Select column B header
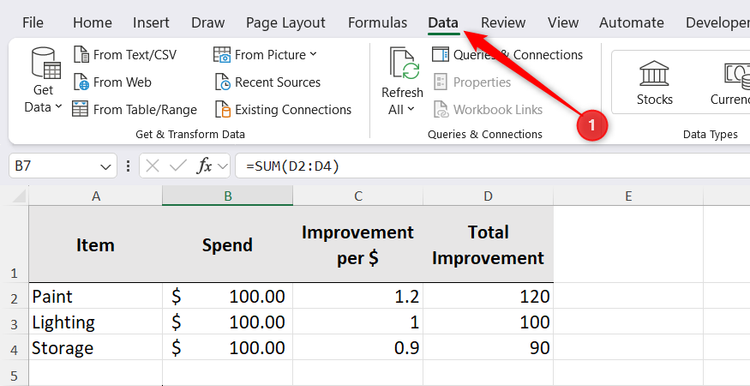Screen dimensions: 750x386 pyautogui.click(x=228, y=196)
